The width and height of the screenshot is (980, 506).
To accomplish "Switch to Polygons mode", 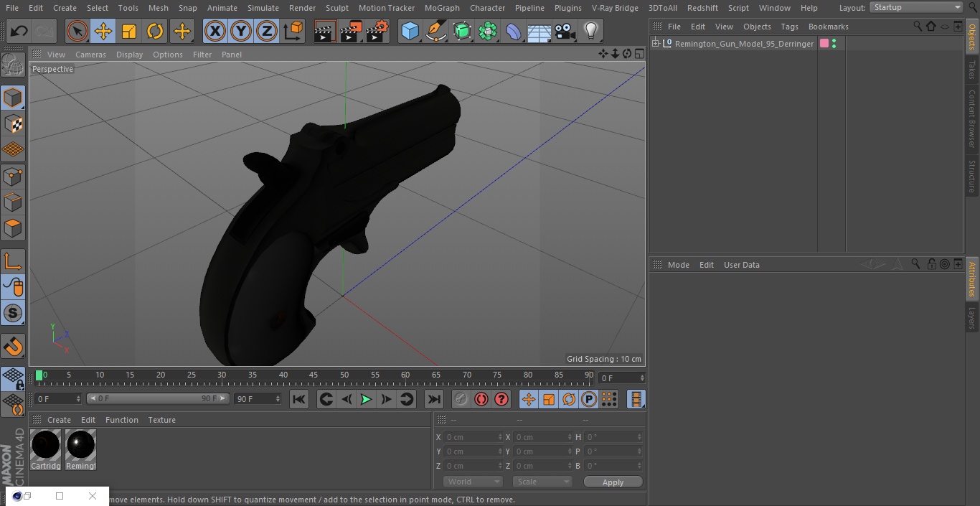I will click(13, 229).
